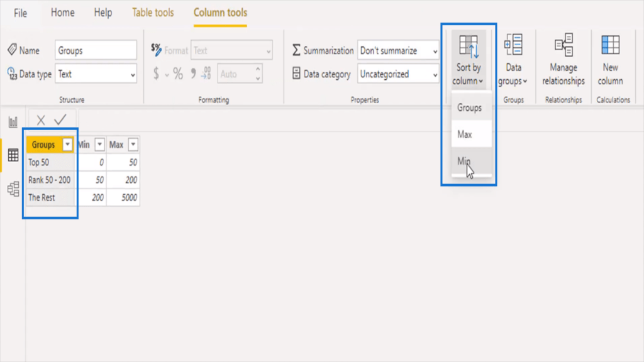This screenshot has height=362, width=644.
Task: Select the Max column header
Action: click(x=116, y=145)
